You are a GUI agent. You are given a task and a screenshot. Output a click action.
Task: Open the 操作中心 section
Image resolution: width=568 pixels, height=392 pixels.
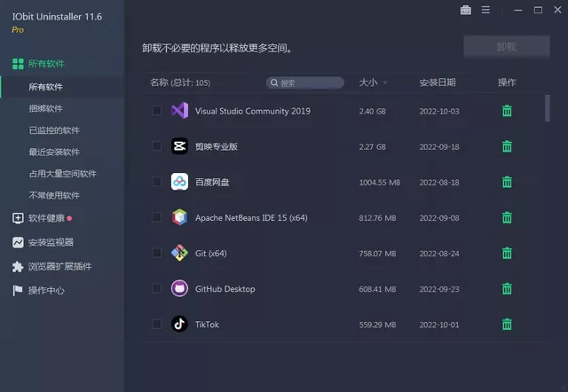pos(46,291)
